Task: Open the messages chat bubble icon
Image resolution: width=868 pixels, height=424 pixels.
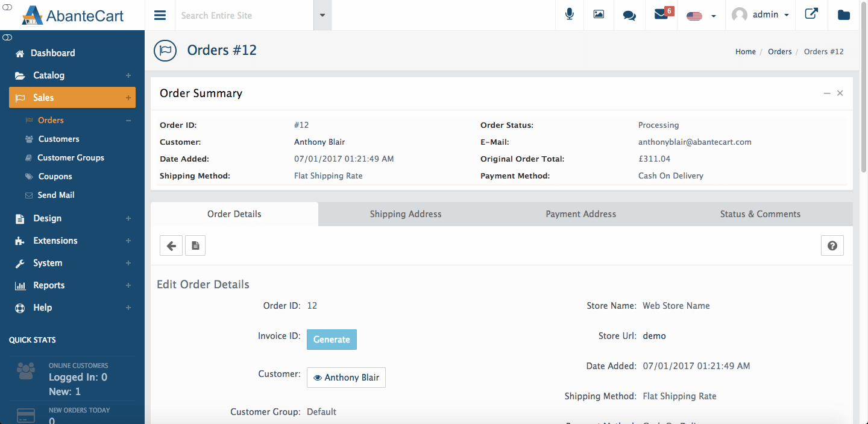Action: [x=629, y=14]
